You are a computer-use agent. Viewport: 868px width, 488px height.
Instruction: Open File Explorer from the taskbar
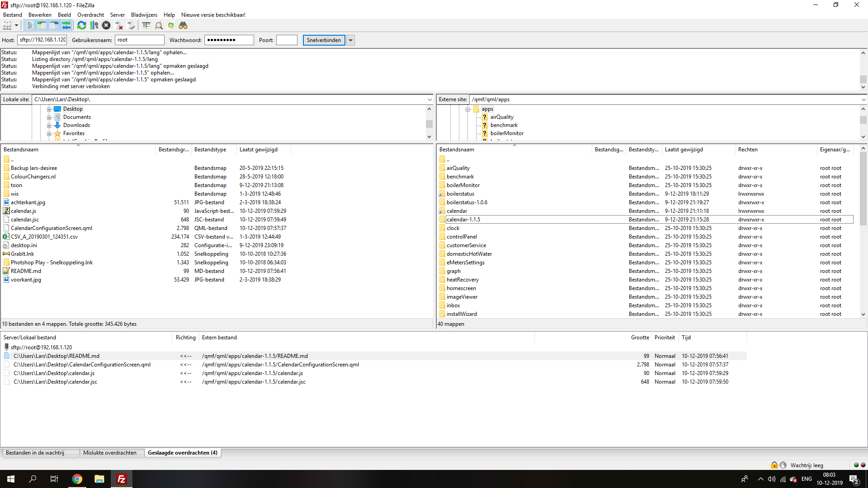point(99,479)
